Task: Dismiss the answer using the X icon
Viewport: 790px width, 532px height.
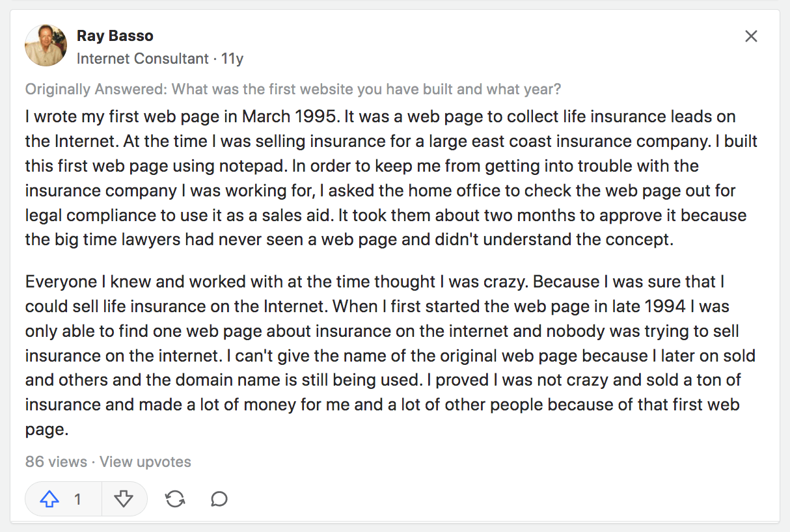Action: (751, 36)
